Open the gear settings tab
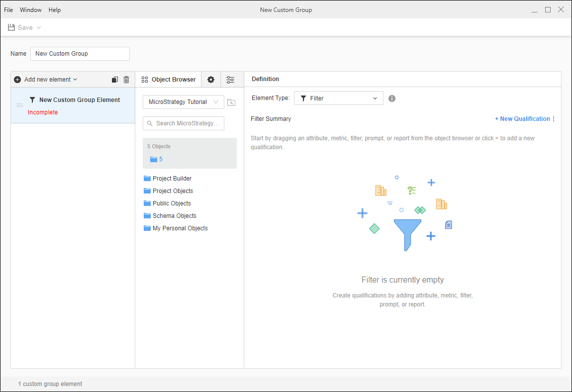572x392 pixels. point(211,80)
